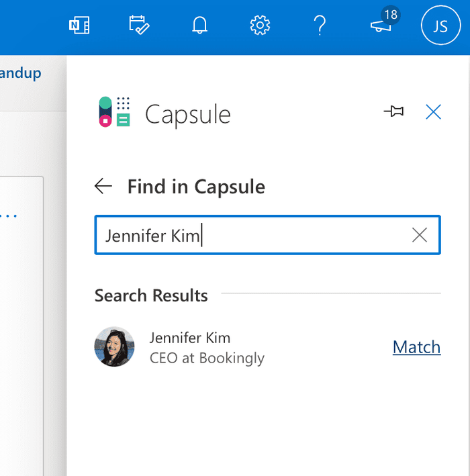
Task: Clear the search text
Action: (419, 235)
